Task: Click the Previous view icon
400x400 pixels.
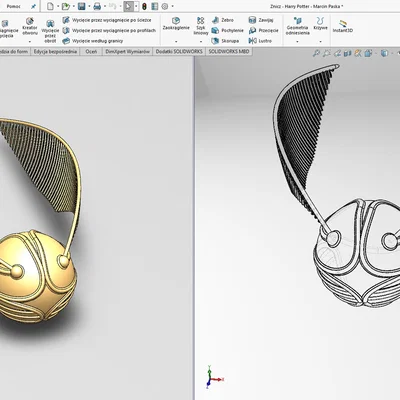Action: tap(337, 53)
